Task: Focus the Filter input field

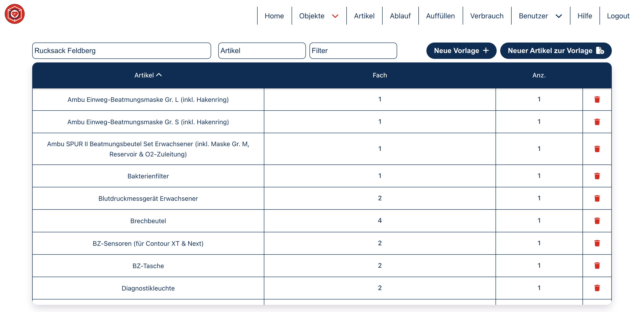Action: (353, 51)
